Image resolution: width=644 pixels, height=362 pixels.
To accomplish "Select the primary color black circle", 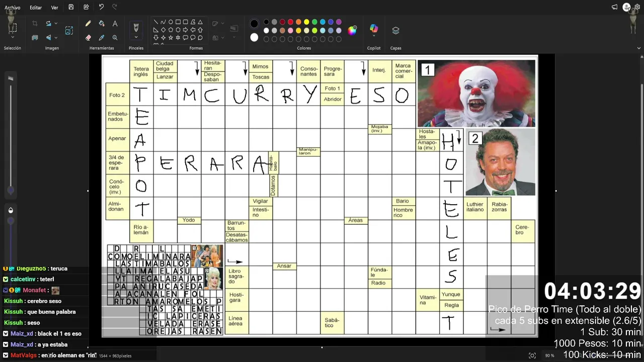I will coord(254,24).
